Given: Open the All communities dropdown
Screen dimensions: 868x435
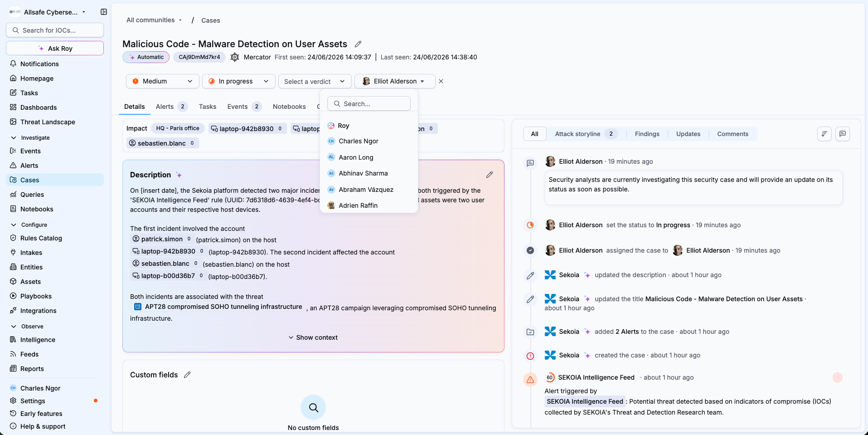Looking at the screenshot, I should tap(154, 20).
